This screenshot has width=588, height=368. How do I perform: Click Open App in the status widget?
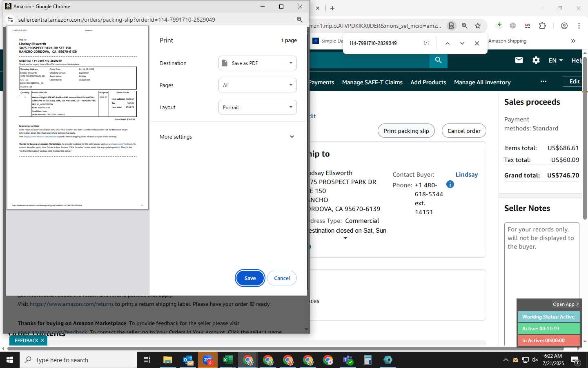click(566, 304)
